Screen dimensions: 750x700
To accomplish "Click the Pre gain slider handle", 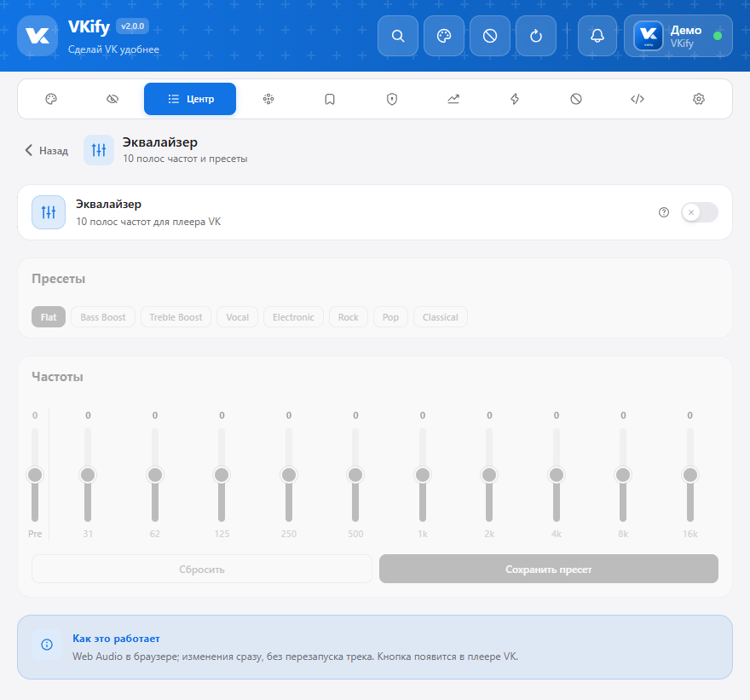I will (35, 475).
